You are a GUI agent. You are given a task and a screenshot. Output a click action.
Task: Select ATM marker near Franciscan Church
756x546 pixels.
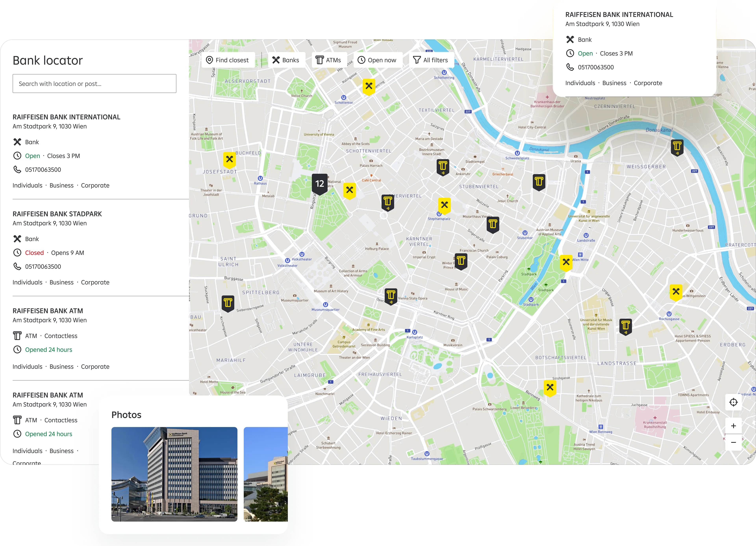coord(461,261)
